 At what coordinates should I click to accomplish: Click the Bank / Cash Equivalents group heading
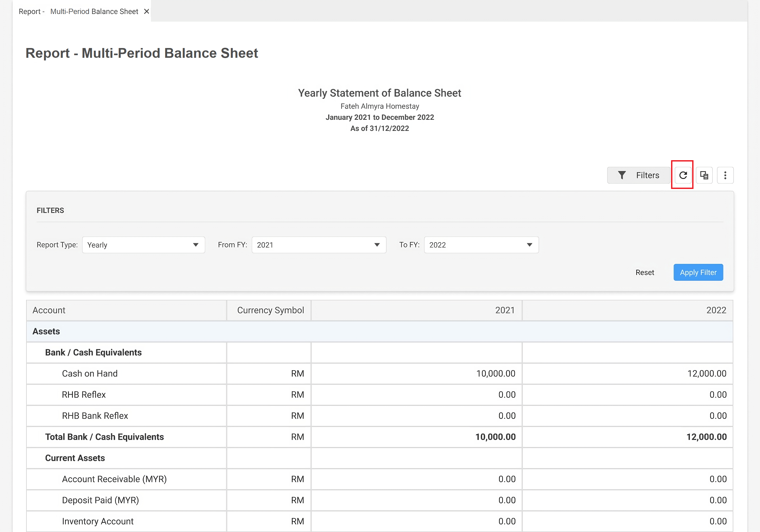click(93, 352)
